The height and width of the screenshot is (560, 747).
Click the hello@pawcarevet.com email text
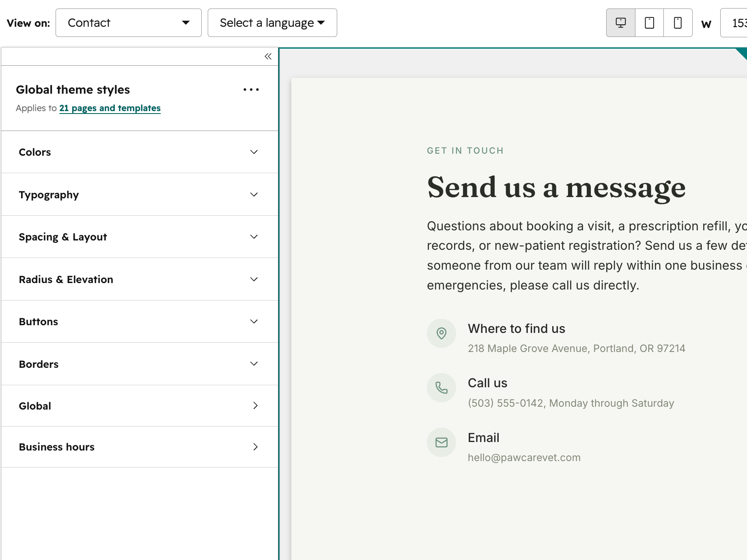click(x=524, y=457)
